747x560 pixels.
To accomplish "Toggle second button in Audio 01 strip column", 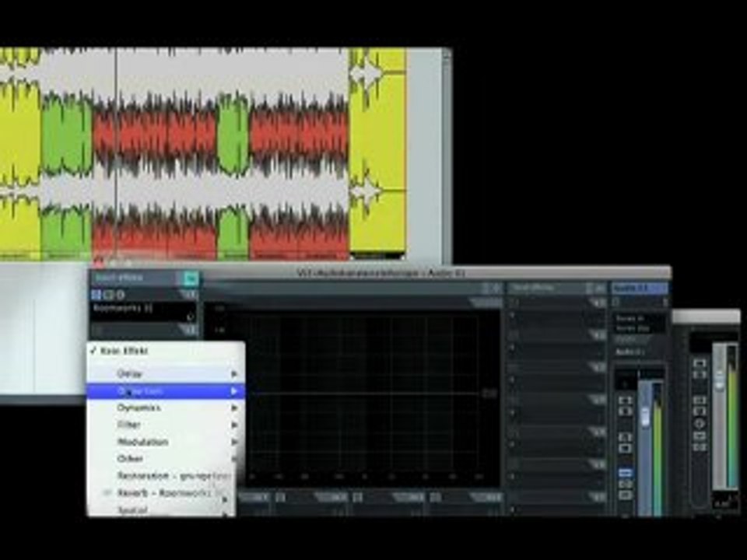I will tap(626, 411).
